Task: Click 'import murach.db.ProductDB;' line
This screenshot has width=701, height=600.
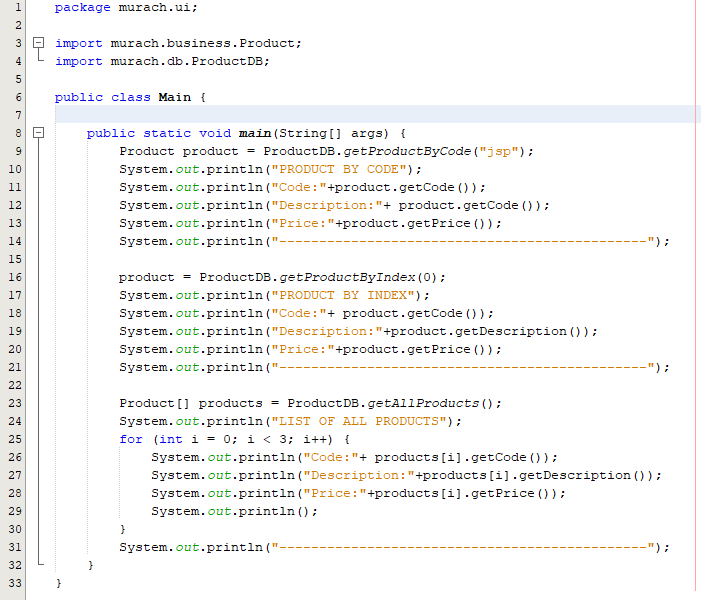Action: point(162,61)
